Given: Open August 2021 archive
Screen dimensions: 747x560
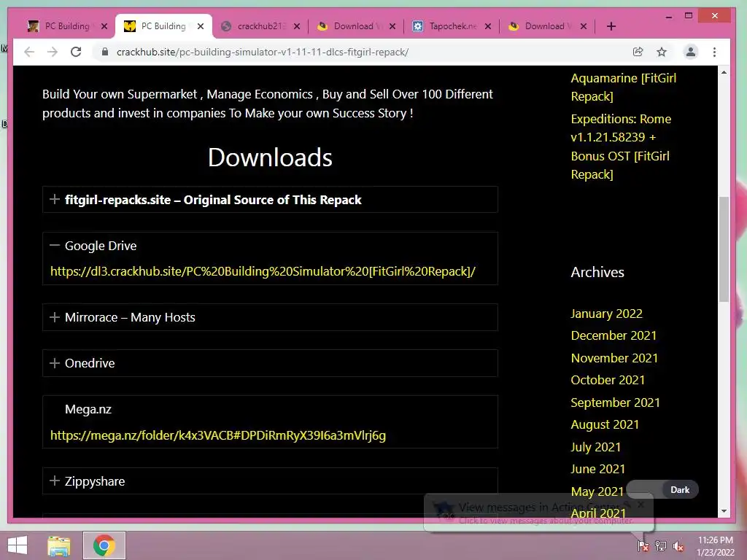Looking at the screenshot, I should [x=605, y=424].
